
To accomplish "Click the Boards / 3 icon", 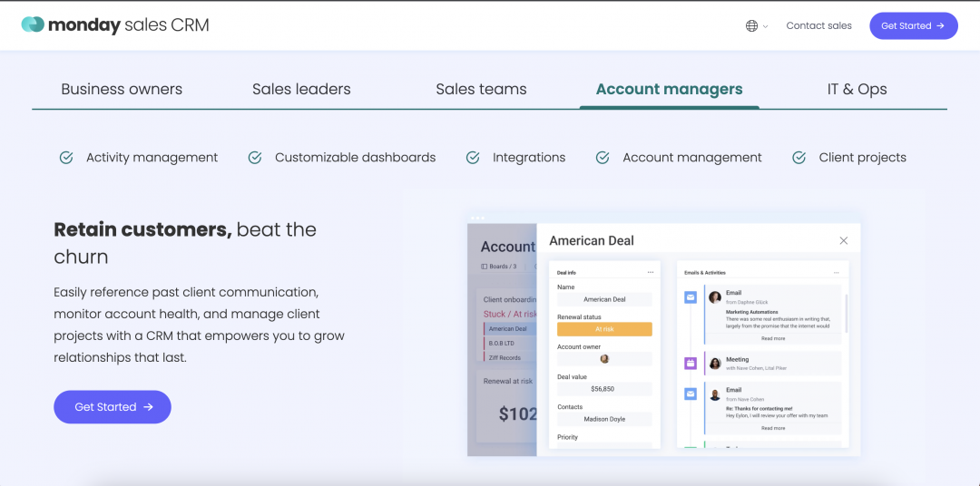I will click(484, 266).
